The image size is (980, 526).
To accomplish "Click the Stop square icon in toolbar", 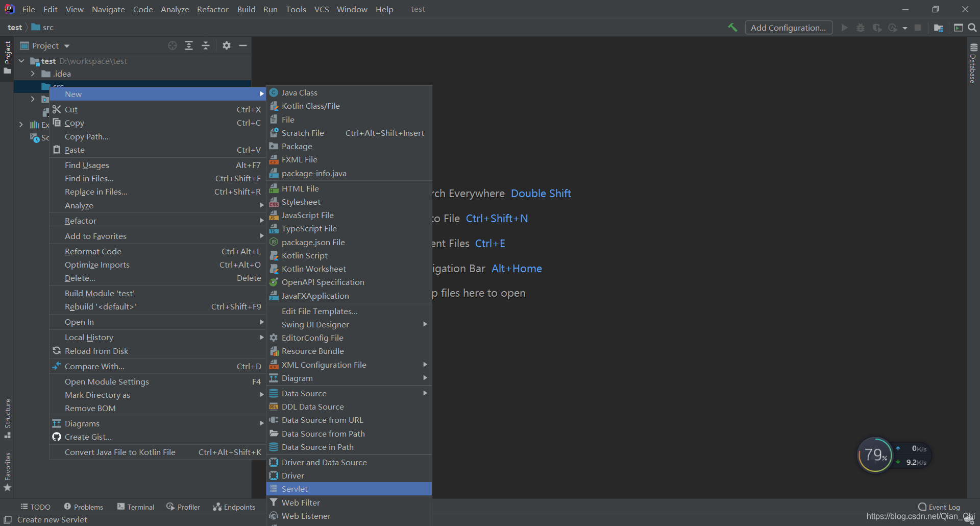I will pos(918,28).
